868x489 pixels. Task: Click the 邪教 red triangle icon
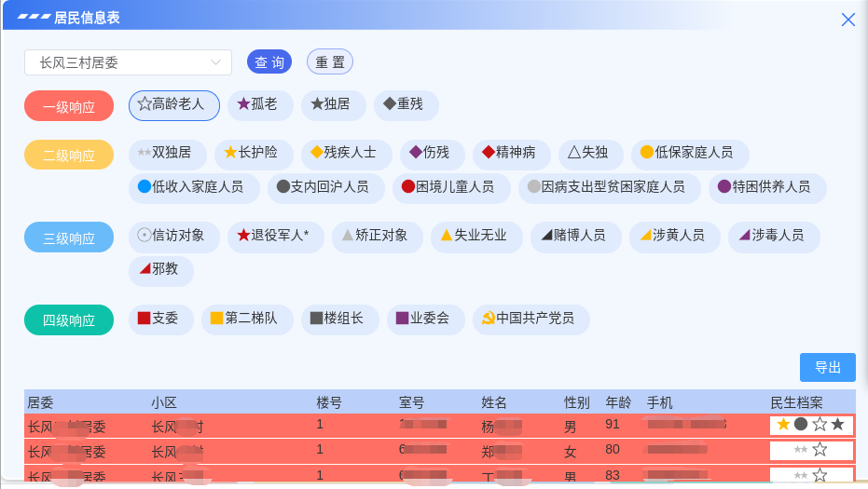(x=145, y=270)
